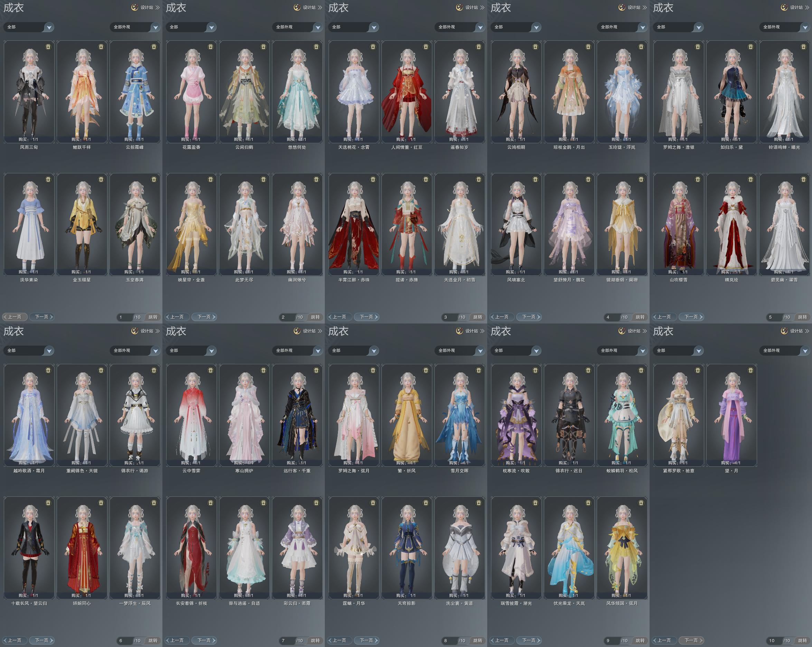Click 上一页 in the page 7 panel

[x=177, y=640]
